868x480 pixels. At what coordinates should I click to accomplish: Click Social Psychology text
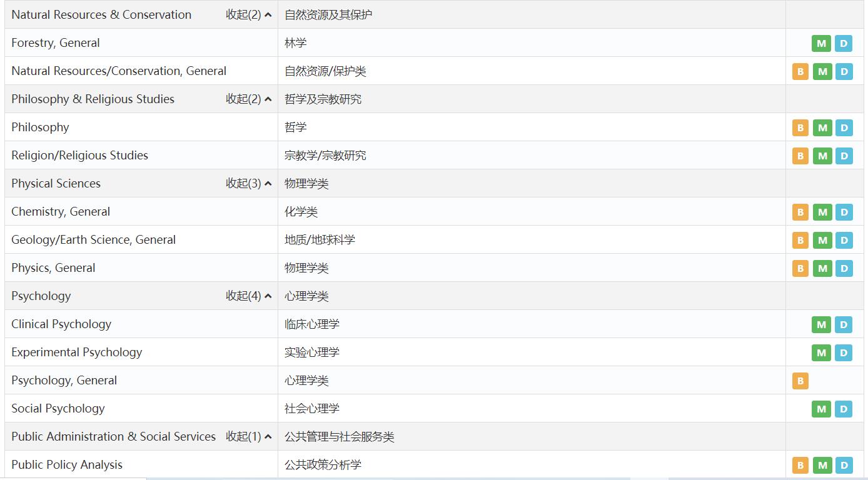[x=58, y=409]
